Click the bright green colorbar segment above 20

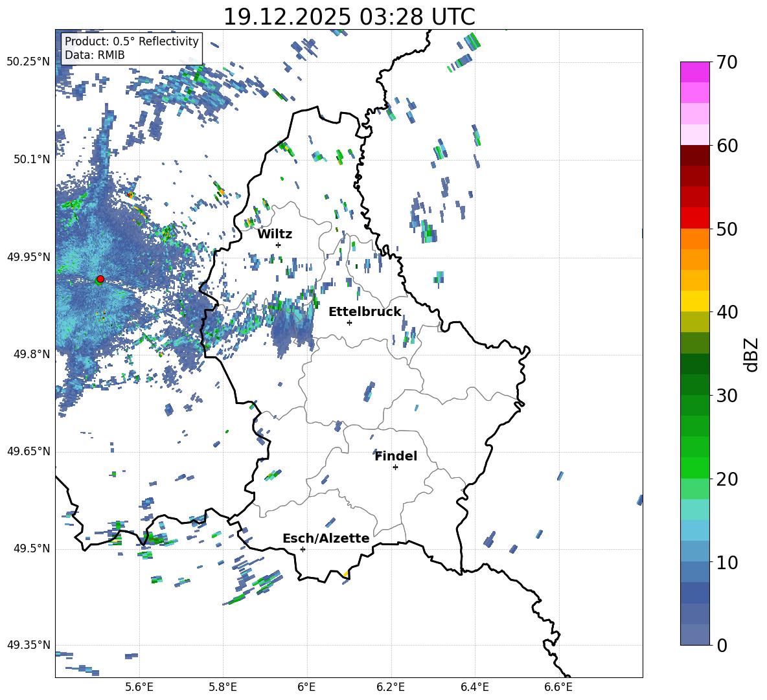coord(694,468)
